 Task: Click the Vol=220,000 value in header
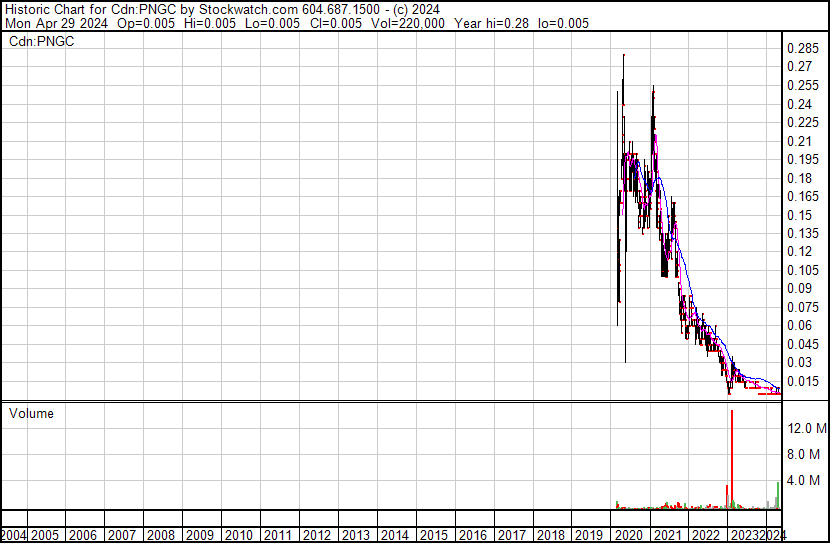pos(408,23)
